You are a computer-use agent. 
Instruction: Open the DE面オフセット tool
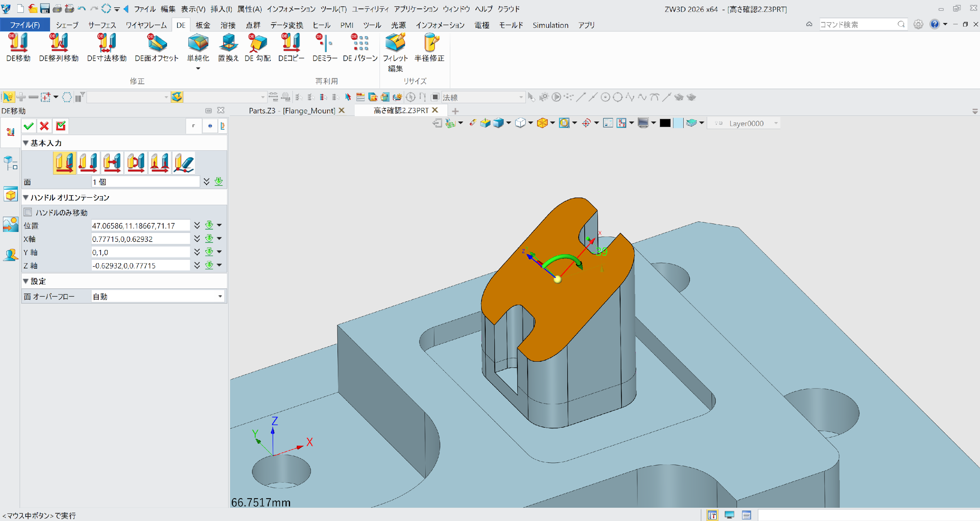tap(156, 47)
